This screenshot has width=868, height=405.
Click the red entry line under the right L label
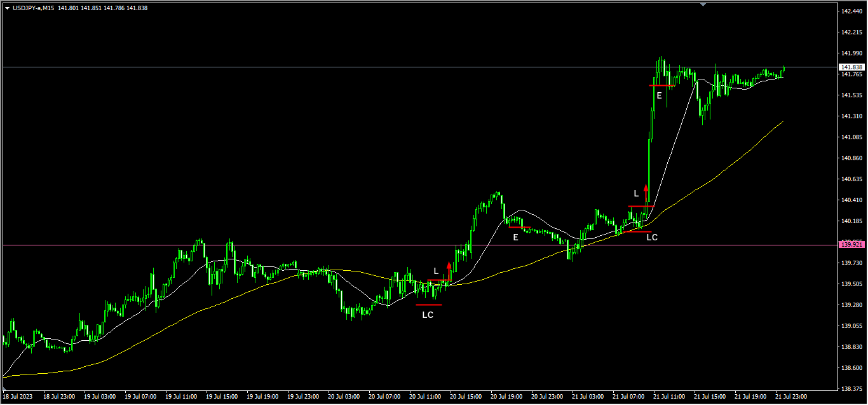click(641, 206)
